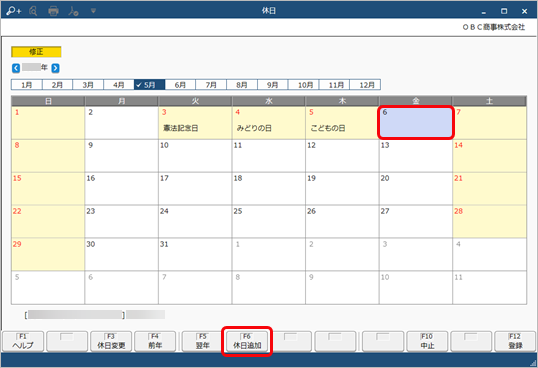Select day 20 calendar cell
This screenshot has width=538, height=368.
tap(416, 189)
